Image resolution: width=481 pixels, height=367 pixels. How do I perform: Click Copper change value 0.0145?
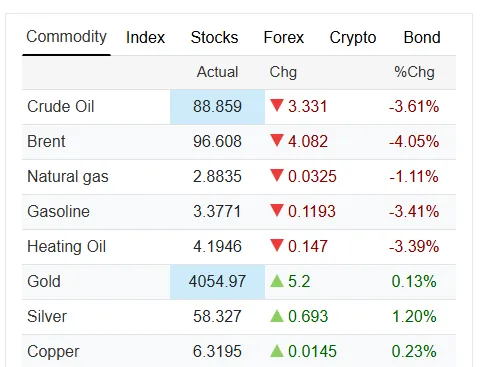312,352
